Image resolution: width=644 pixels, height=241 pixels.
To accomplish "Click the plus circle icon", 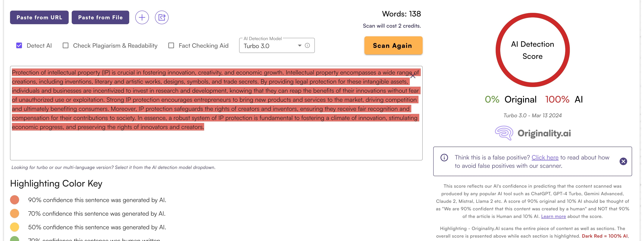I will click(x=142, y=18).
